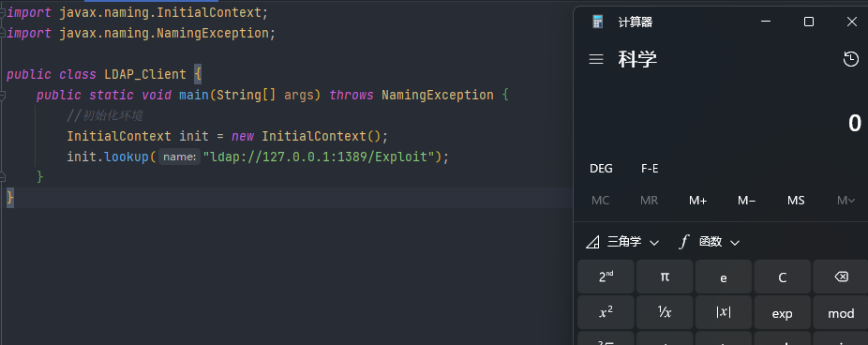Click the 'init' variable declaration

pos(194,136)
